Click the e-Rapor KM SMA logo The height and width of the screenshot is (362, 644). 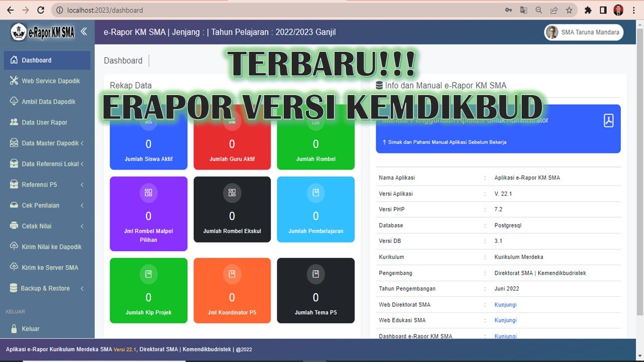tap(43, 32)
